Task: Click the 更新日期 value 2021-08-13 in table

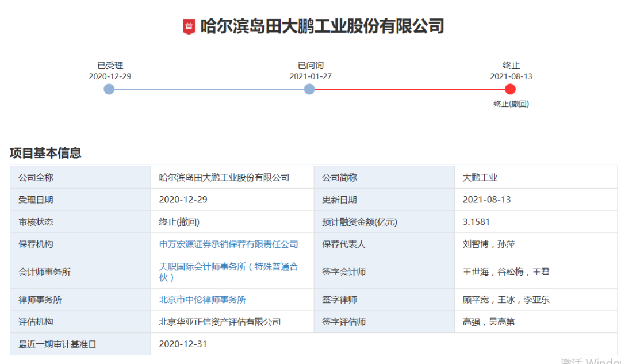Action: click(x=536, y=200)
